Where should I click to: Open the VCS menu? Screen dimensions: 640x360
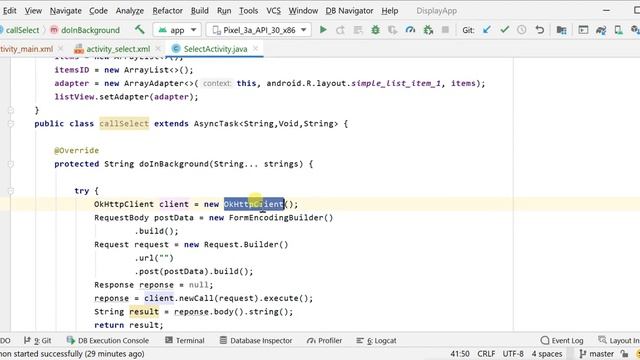[273, 11]
